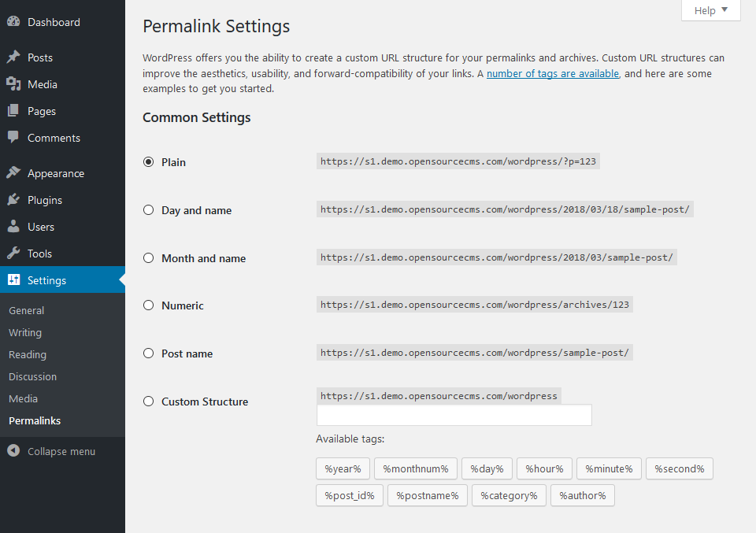756x533 pixels.
Task: Click the Day and name example URL
Action: point(505,209)
